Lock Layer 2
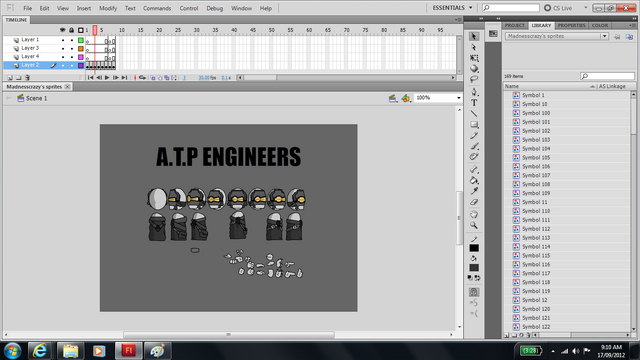The width and height of the screenshot is (640, 360). (x=72, y=65)
